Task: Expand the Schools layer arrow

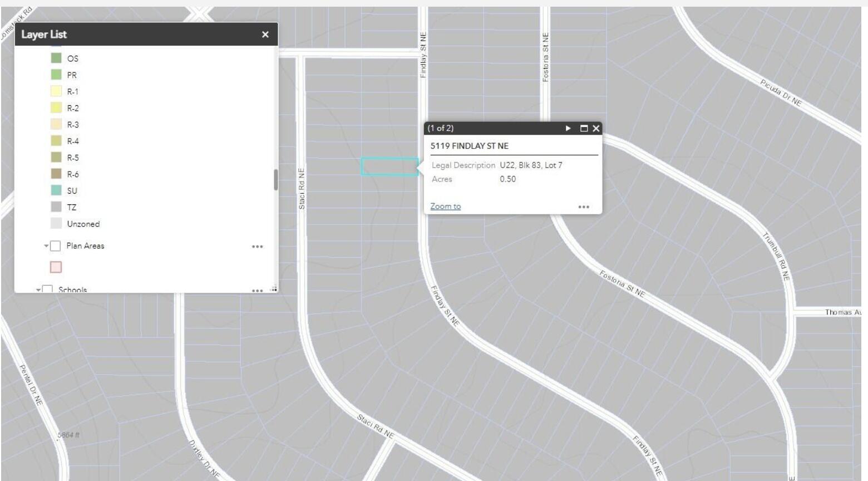Action: click(x=38, y=289)
